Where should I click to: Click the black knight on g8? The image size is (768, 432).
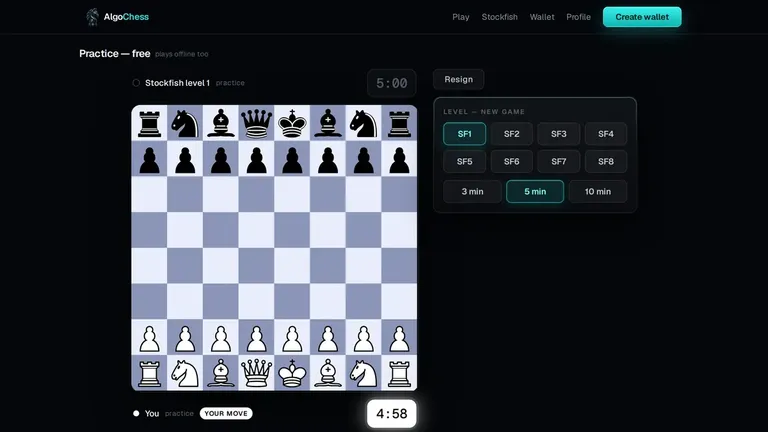[x=363, y=123]
